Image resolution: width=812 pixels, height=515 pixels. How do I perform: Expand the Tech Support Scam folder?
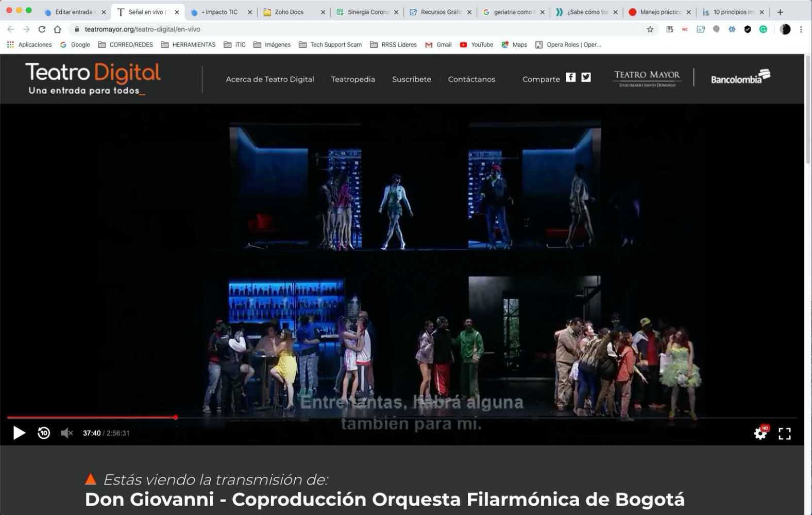[330, 45]
